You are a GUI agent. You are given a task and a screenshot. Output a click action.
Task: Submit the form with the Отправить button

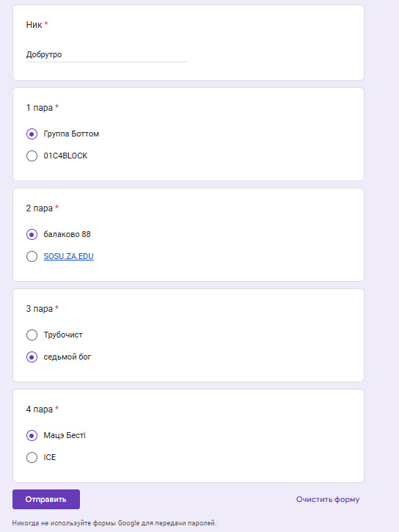[x=46, y=500]
